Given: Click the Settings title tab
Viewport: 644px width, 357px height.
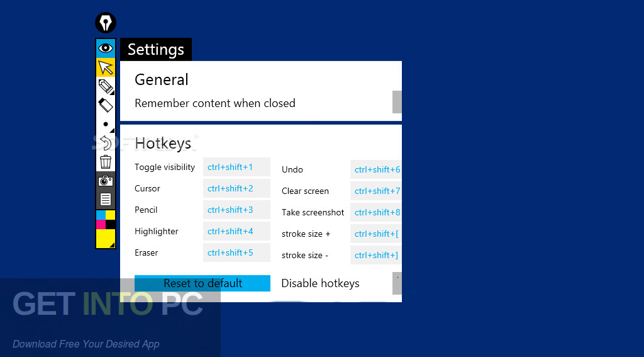Looking at the screenshot, I should click(156, 49).
